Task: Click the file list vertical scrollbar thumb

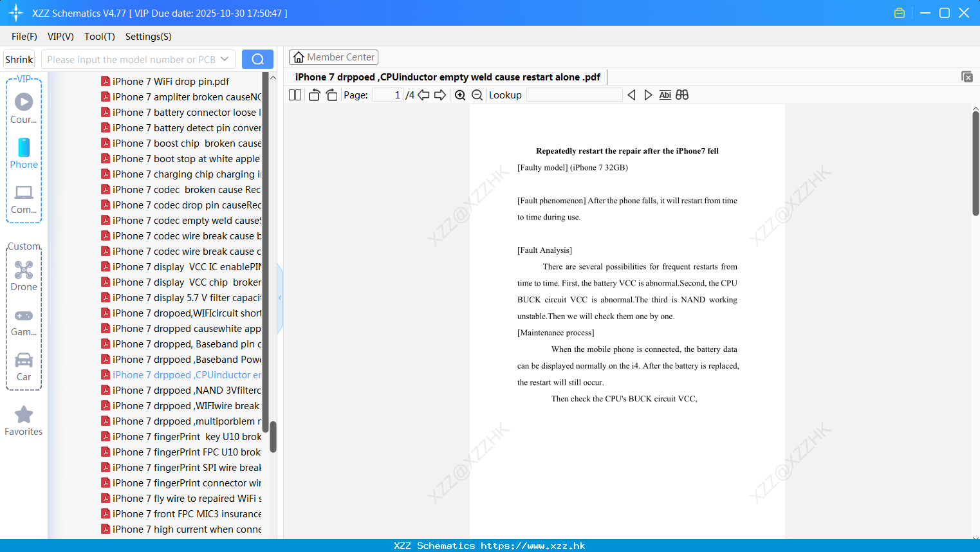Action: pos(273,437)
